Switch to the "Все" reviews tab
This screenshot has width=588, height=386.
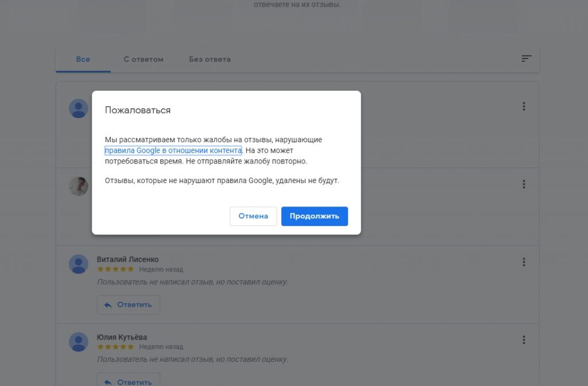(83, 59)
